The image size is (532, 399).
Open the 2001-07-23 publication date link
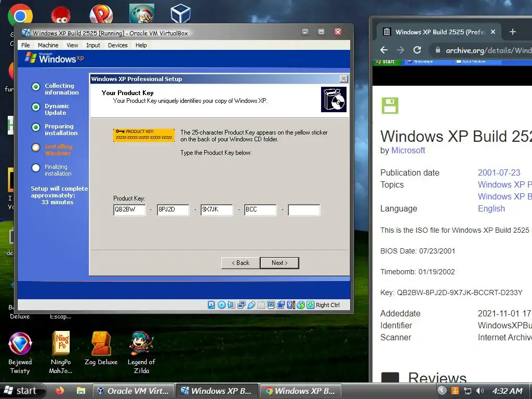[x=499, y=172]
